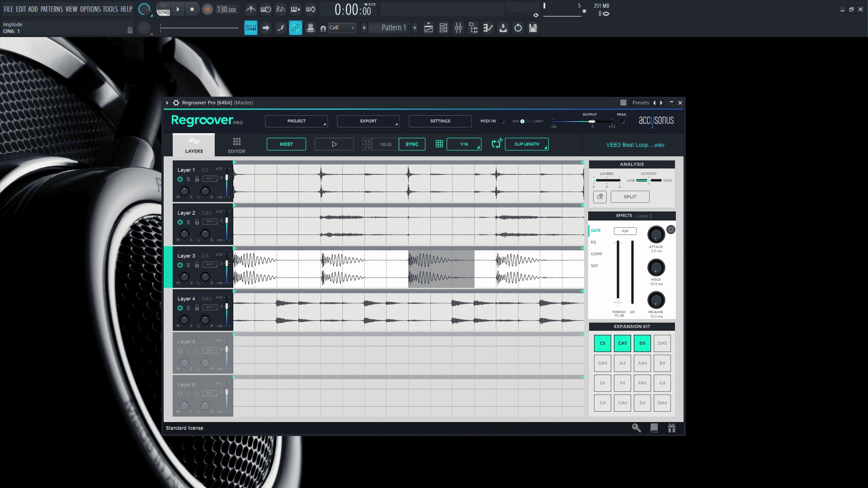Click the undo history circular arrow icon
868x488 pixels.
click(518, 28)
